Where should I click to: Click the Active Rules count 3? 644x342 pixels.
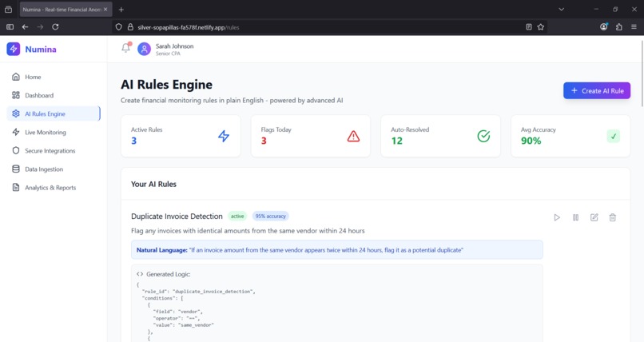point(134,141)
